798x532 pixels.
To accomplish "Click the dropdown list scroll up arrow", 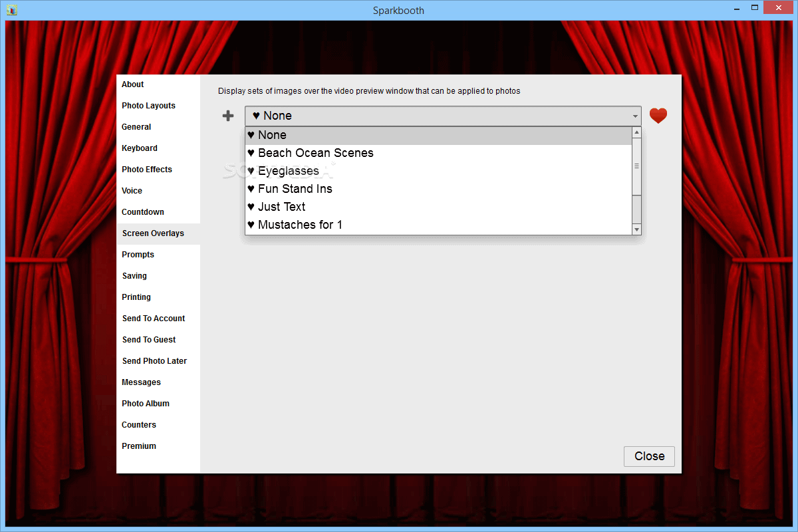I will [636, 132].
